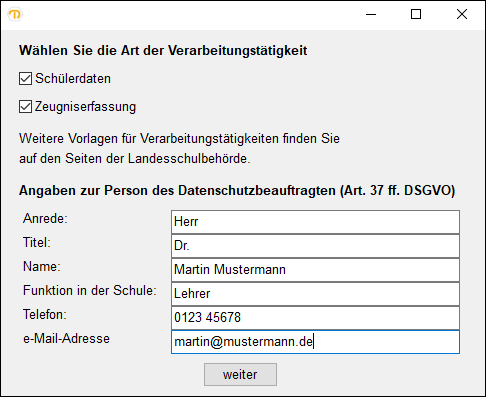
Task: Maximize the dialog window
Action: [x=416, y=14]
